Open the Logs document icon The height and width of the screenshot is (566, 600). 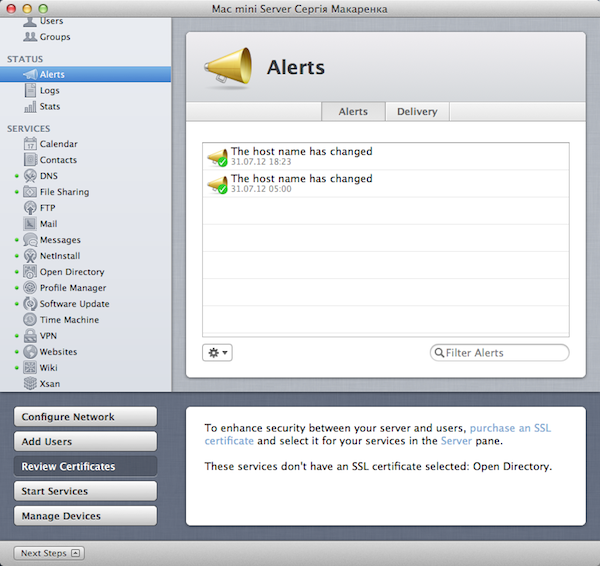click(30, 90)
